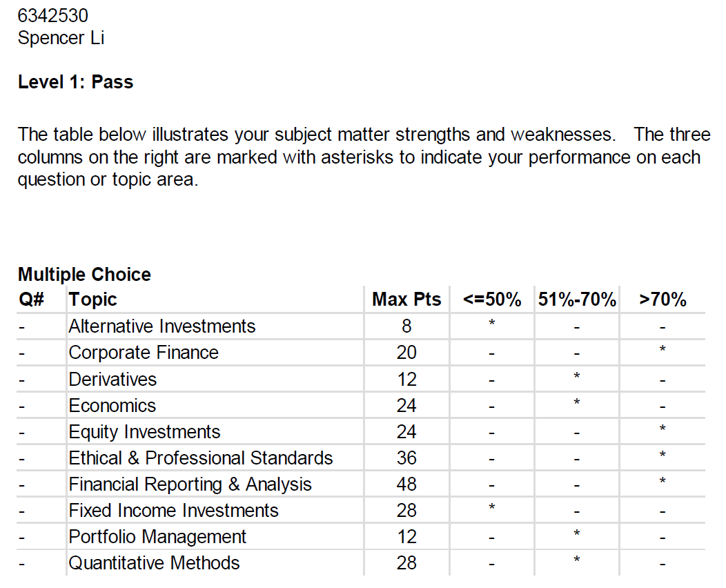Select the Max Pts column header

(x=406, y=300)
